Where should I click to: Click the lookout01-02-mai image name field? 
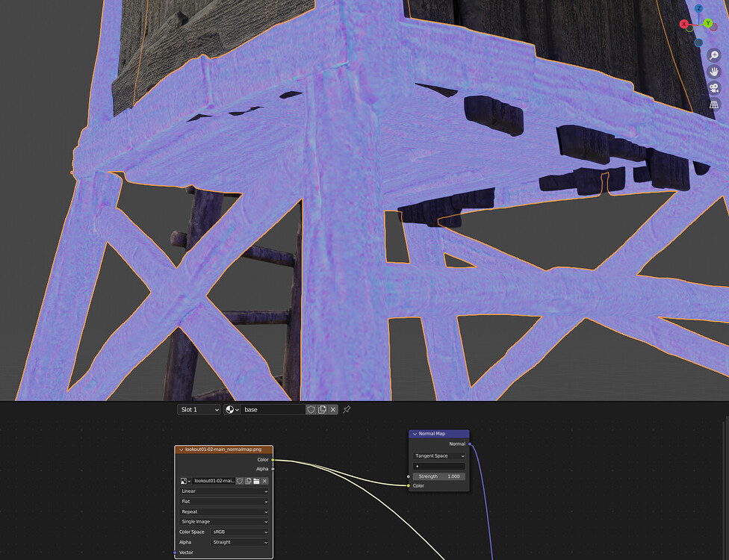click(214, 481)
